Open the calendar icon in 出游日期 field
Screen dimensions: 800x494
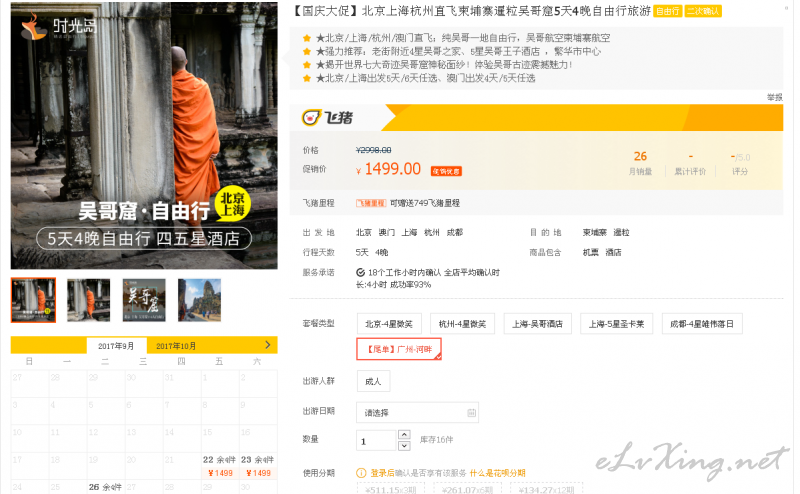[x=471, y=413]
